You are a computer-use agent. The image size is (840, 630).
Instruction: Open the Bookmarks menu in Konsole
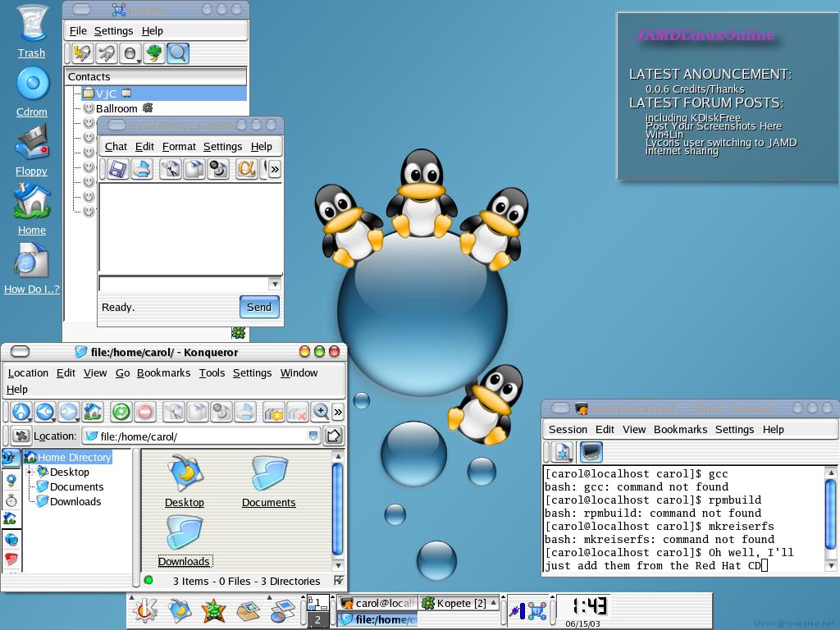click(x=680, y=429)
